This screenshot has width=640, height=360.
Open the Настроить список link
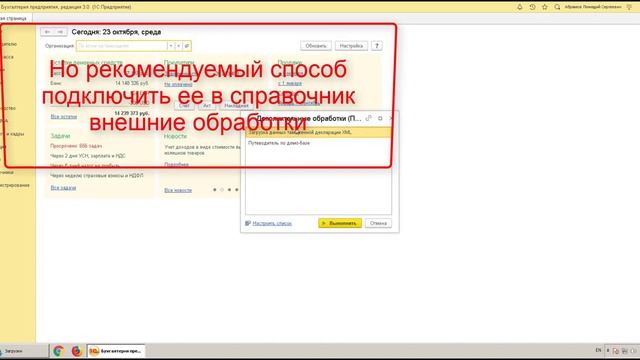coord(272,223)
